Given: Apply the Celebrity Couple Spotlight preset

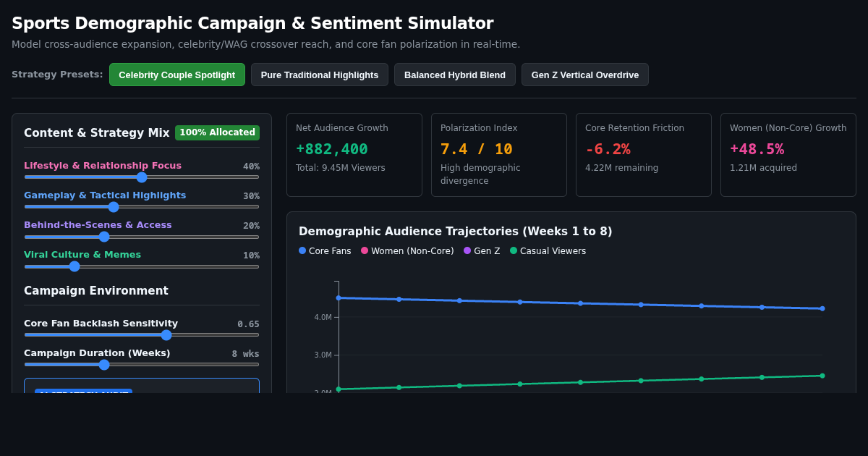Looking at the screenshot, I should point(177,75).
